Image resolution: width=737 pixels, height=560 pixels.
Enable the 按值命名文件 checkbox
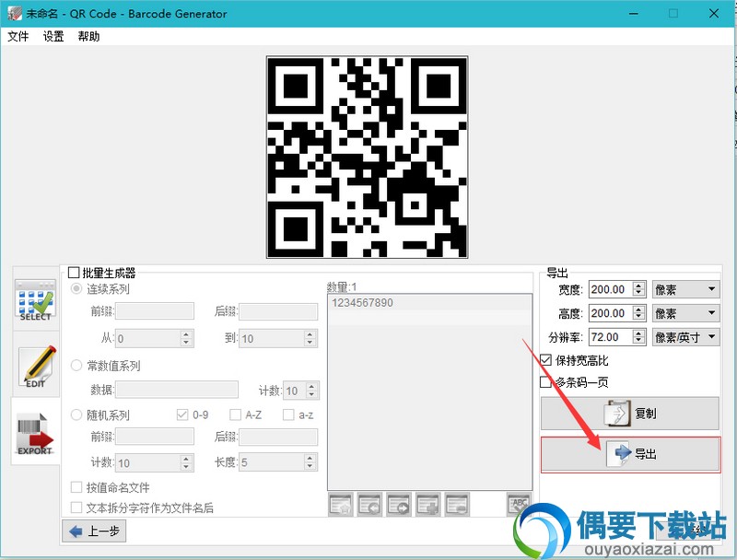(76, 487)
